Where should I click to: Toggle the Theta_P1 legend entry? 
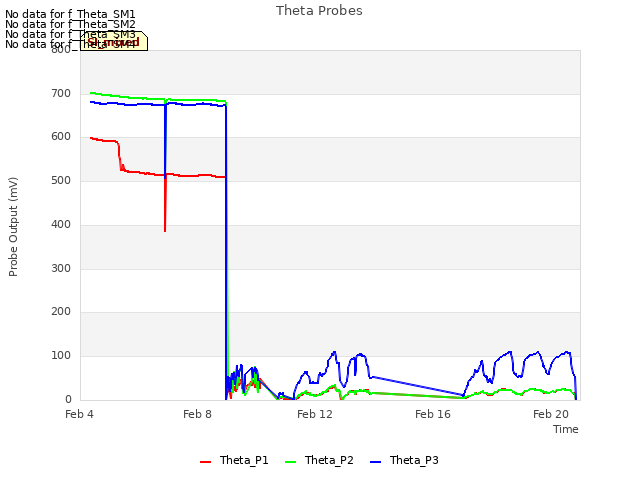(x=234, y=460)
